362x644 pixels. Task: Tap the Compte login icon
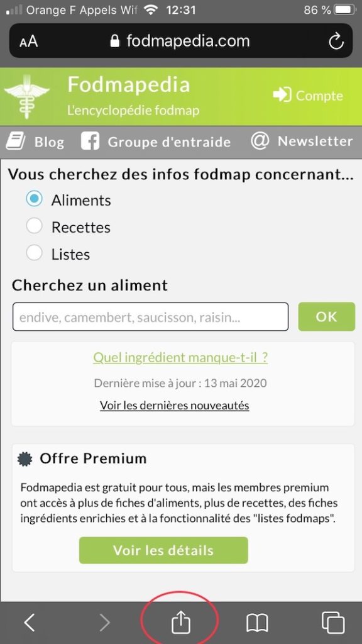point(282,95)
